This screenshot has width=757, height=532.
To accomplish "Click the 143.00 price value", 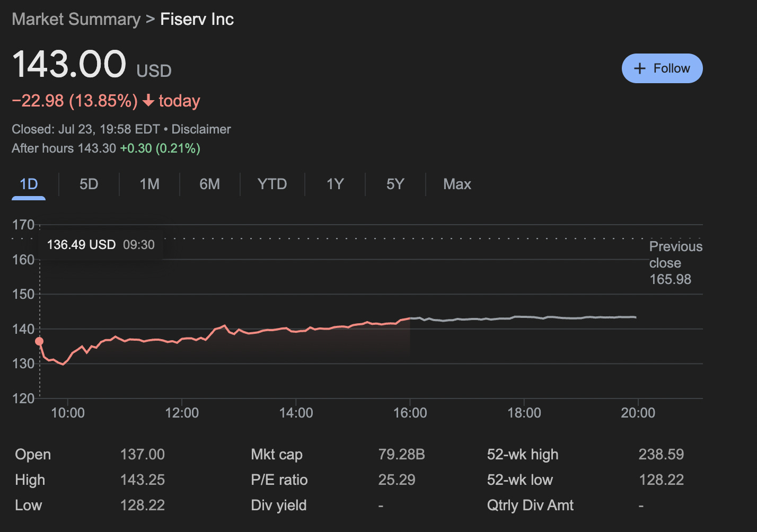I will point(69,64).
